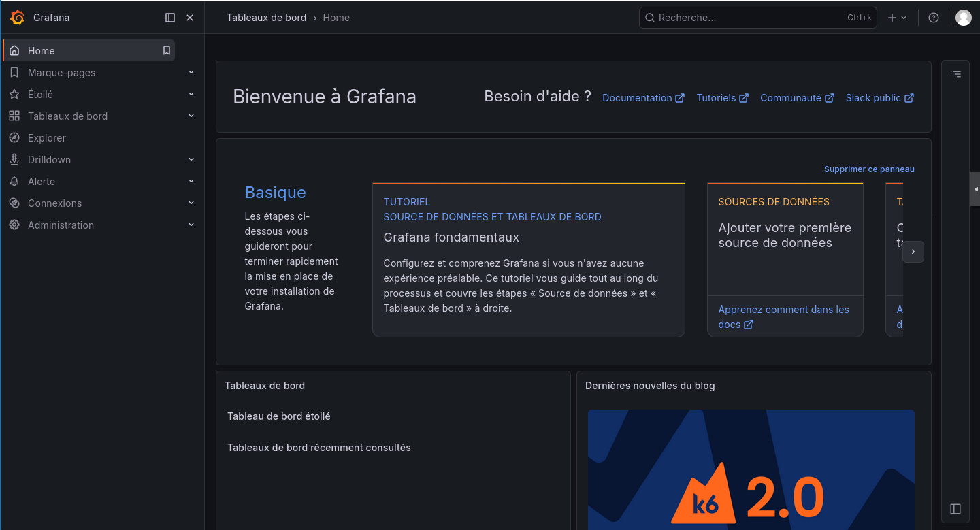Bookmark the Home page icon
This screenshot has height=530, width=980.
166,50
